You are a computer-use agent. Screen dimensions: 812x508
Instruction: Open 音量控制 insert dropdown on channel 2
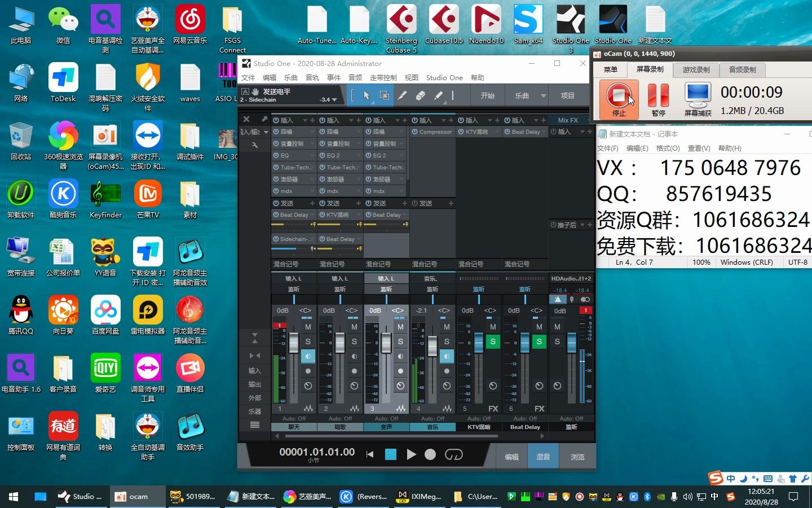click(x=358, y=144)
